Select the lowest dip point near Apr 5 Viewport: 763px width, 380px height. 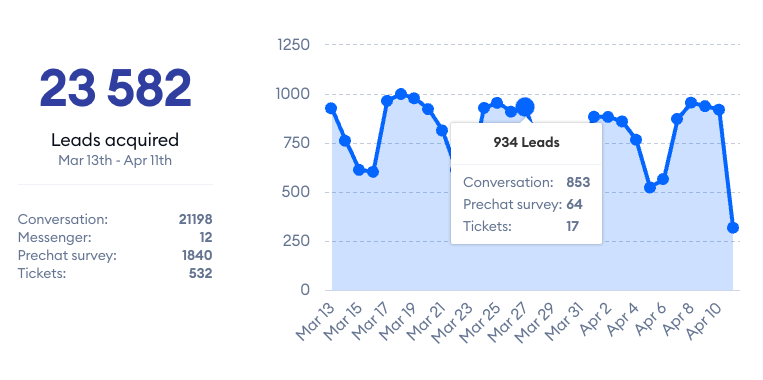650,187
